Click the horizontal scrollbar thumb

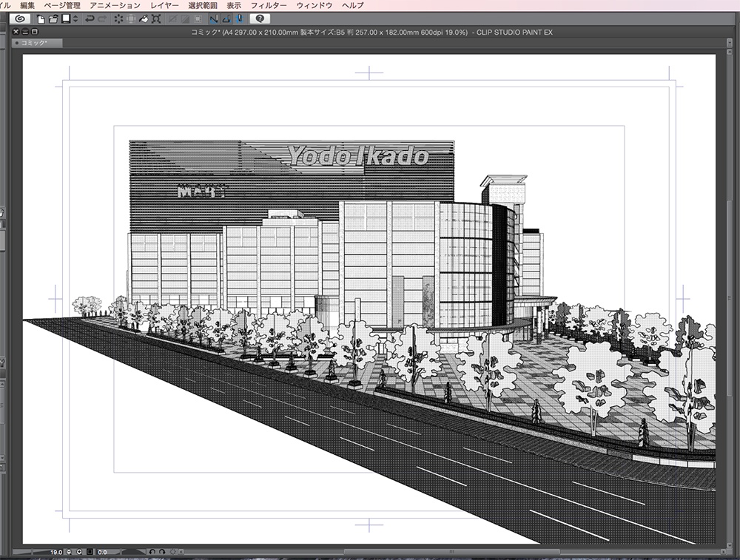[451, 552]
